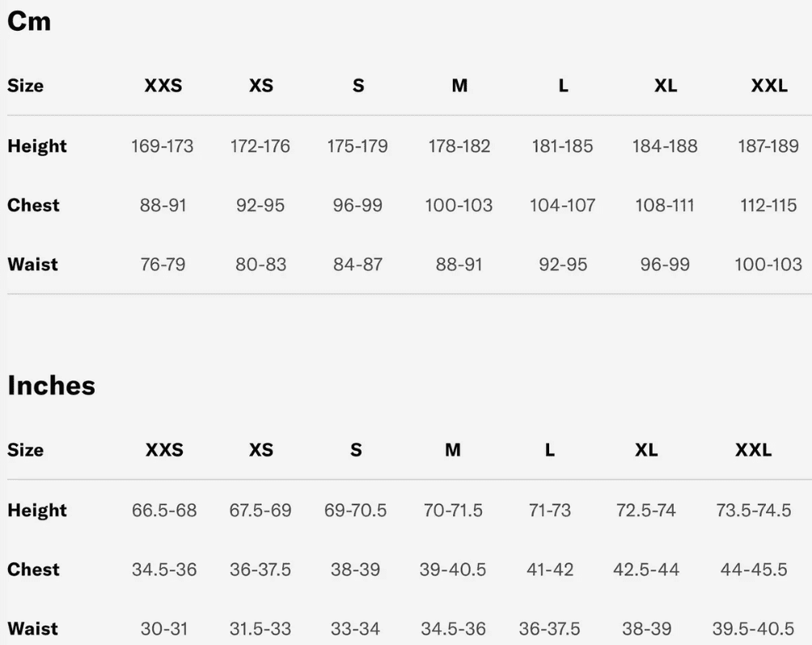Click the XL size header in Inches table

tap(646, 450)
